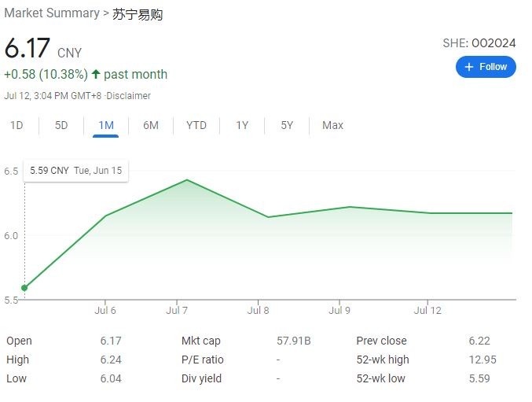
Task: Show the Max time range
Action: click(332, 125)
